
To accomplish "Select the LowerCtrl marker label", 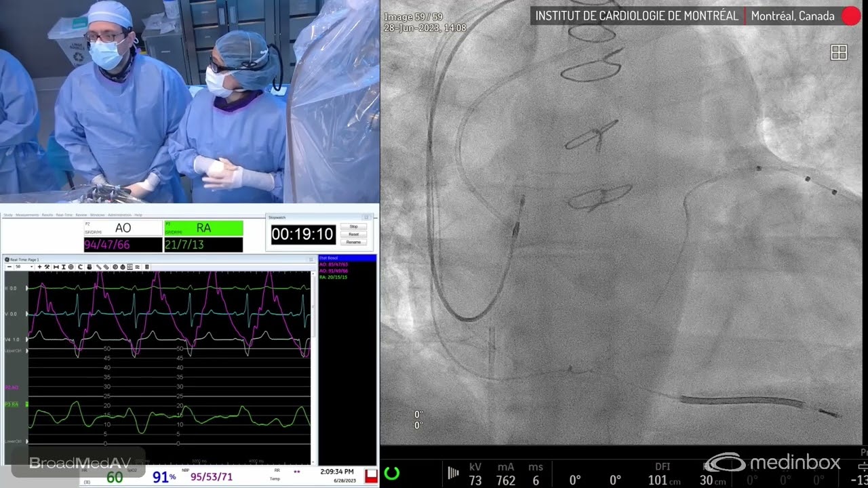I will pyautogui.click(x=13, y=441).
